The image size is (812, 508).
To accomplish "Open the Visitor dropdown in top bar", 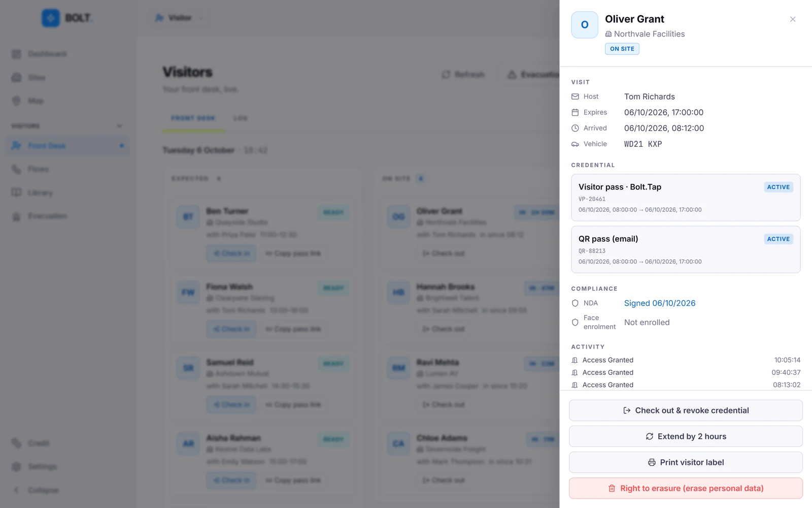I will tap(180, 18).
